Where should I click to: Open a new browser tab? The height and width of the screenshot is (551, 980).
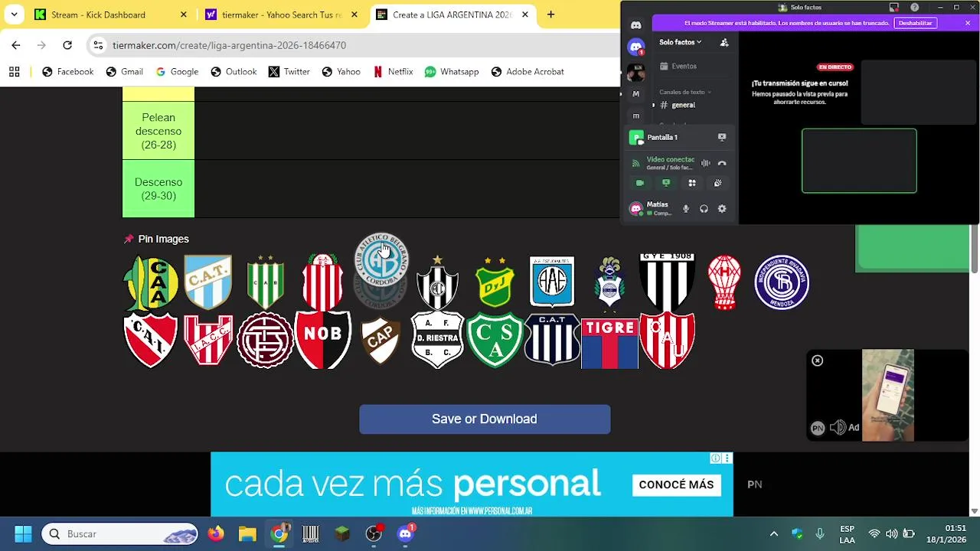550,15
